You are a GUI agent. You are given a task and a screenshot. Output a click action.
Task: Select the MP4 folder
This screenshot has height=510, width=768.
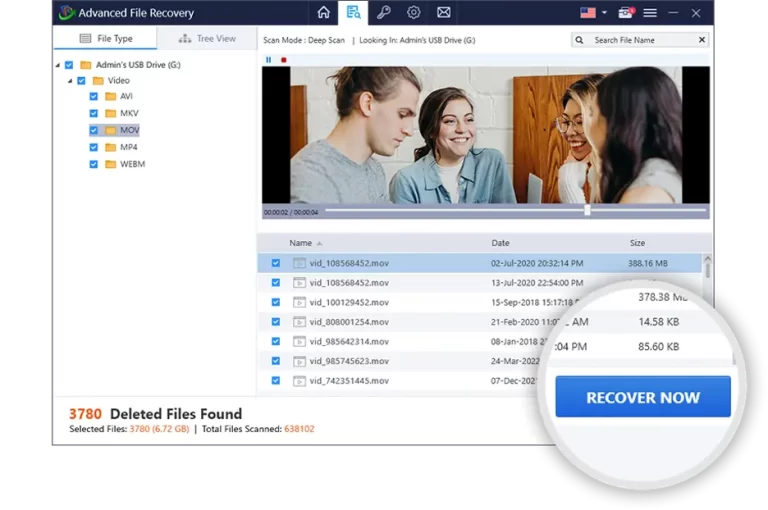coord(129,147)
